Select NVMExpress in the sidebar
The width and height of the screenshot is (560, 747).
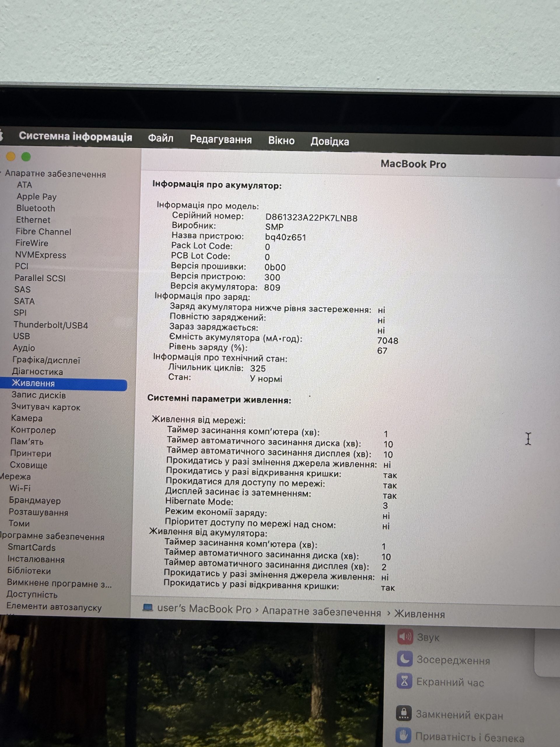(x=41, y=255)
